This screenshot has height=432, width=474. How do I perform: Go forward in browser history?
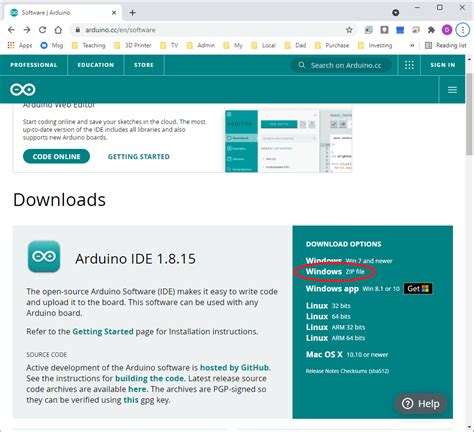click(27, 30)
